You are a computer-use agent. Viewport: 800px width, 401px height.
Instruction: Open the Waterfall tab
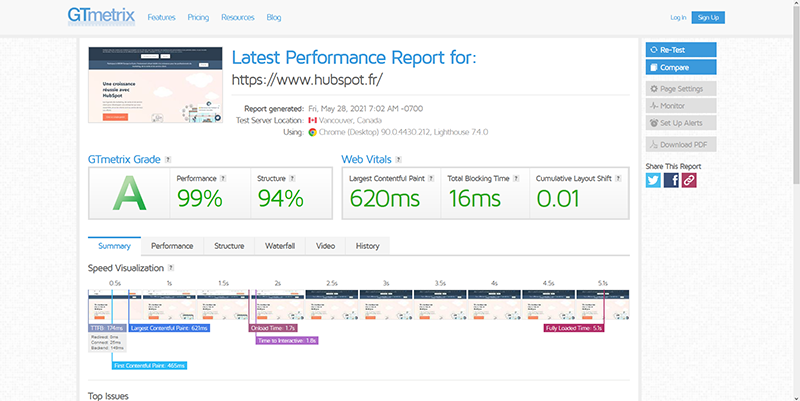click(280, 246)
